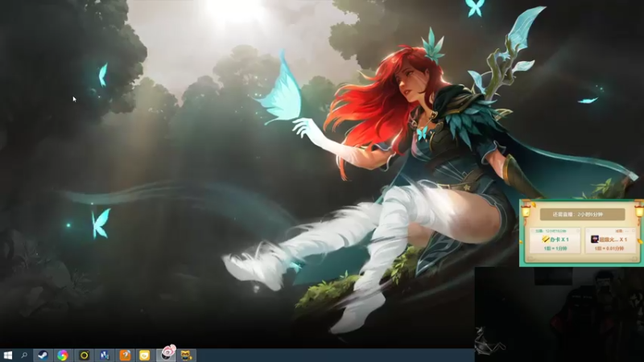Click the 办卡 X 1 gift card
The image size is (644, 362).
point(555,241)
